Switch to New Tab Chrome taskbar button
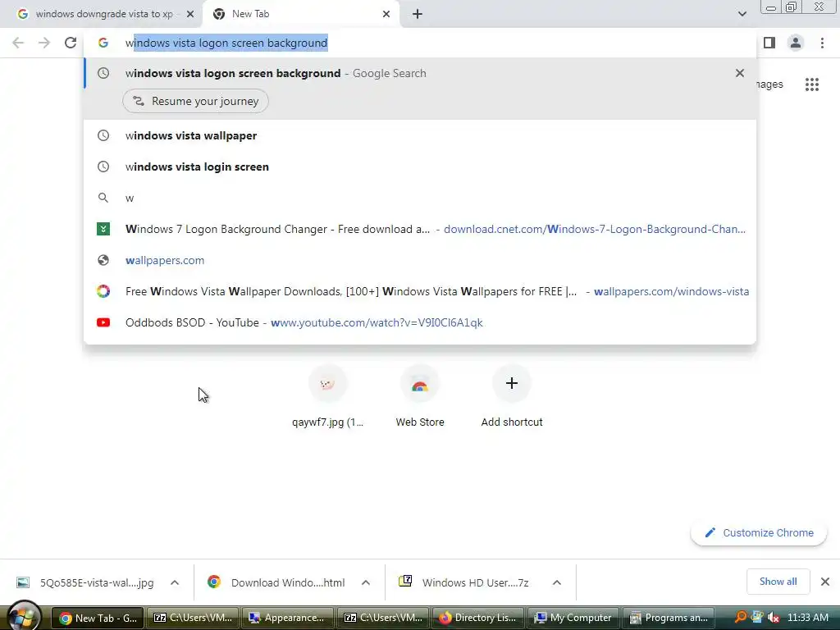 tap(98, 618)
